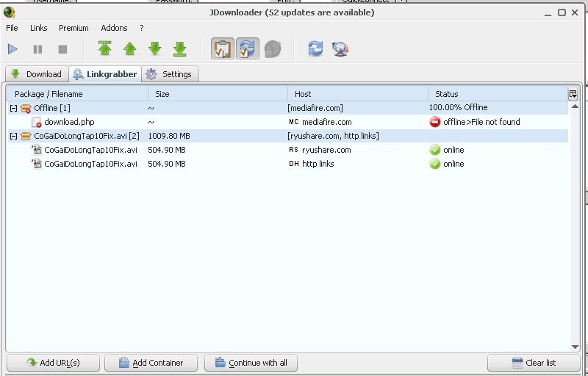Click the RS ryushare host icon
The height and width of the screenshot is (376, 588).
coord(293,150)
